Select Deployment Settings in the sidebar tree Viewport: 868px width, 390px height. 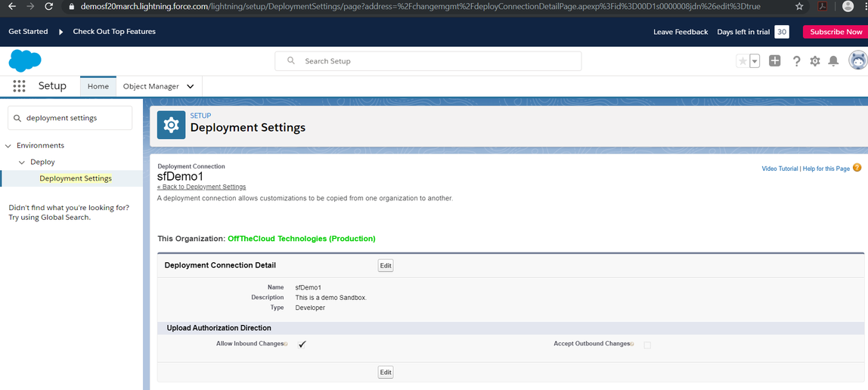[x=76, y=178]
